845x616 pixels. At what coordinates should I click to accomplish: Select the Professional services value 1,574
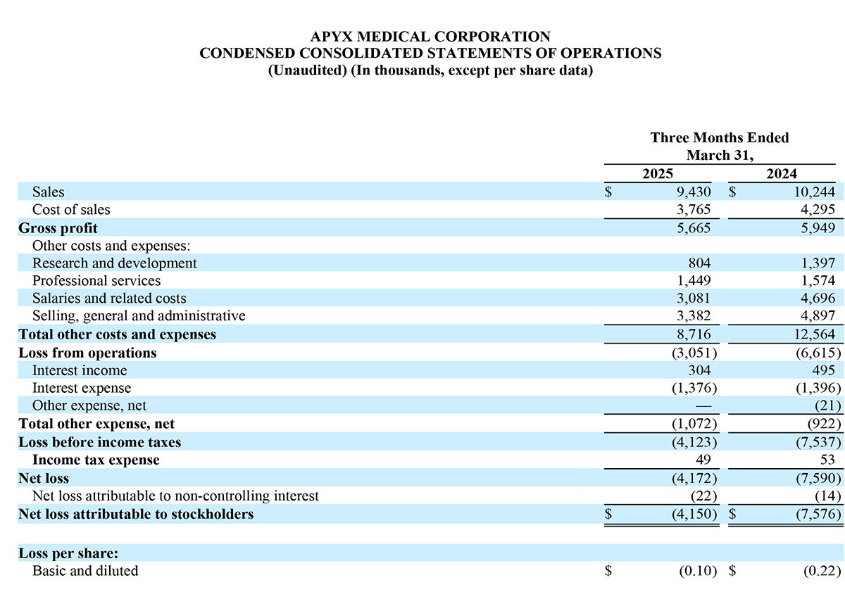tap(817, 281)
